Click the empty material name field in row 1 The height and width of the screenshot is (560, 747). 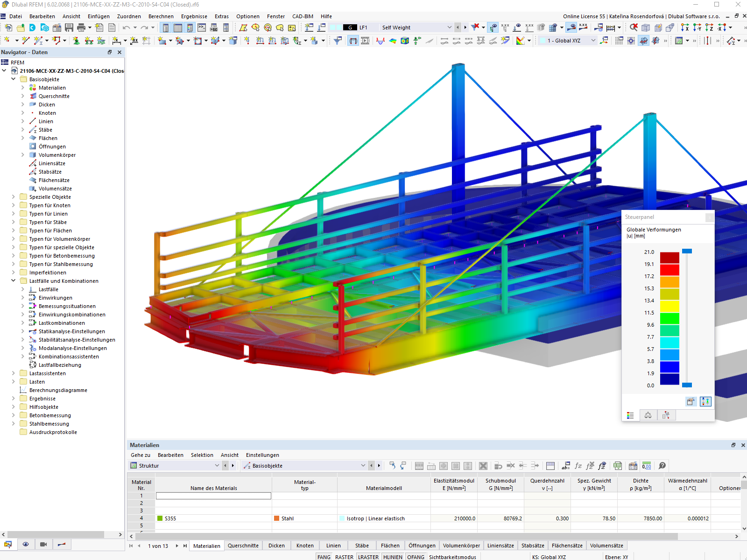click(212, 496)
